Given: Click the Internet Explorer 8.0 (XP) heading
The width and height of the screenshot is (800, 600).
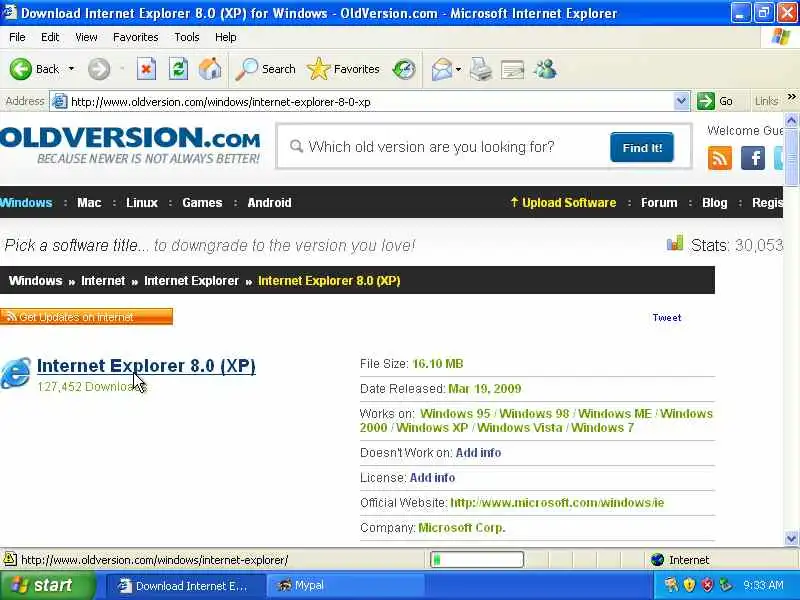Looking at the screenshot, I should click(x=146, y=365).
